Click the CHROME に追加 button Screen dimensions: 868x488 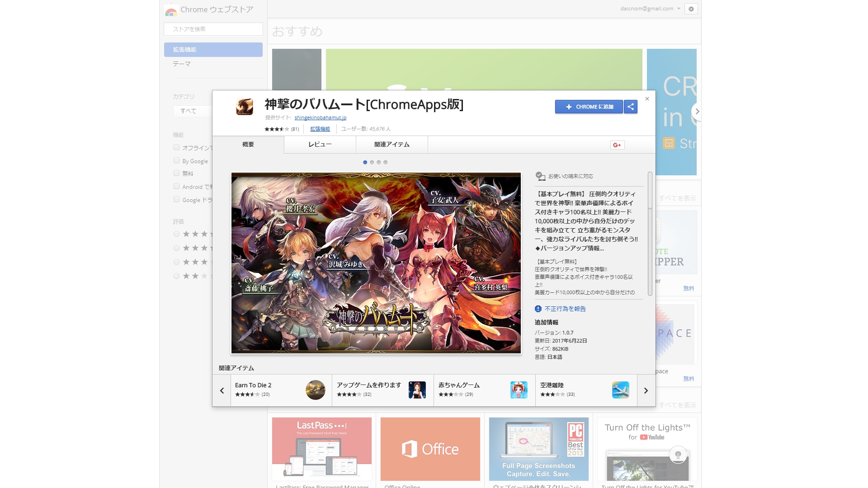589,107
